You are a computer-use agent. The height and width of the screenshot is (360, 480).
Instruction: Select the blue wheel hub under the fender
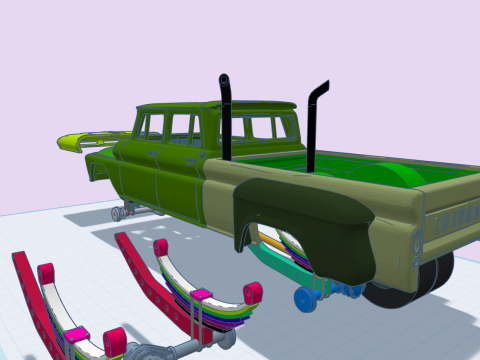coord(305,299)
